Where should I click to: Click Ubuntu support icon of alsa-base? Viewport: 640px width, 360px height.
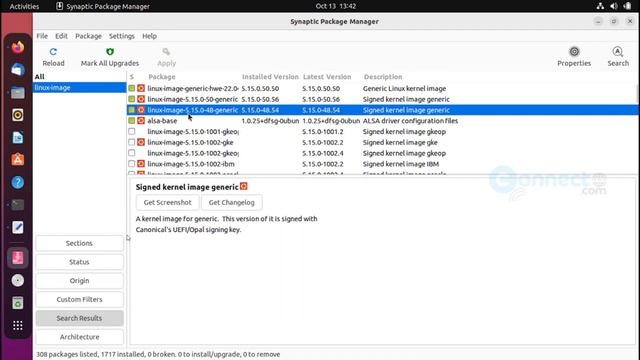pos(141,121)
